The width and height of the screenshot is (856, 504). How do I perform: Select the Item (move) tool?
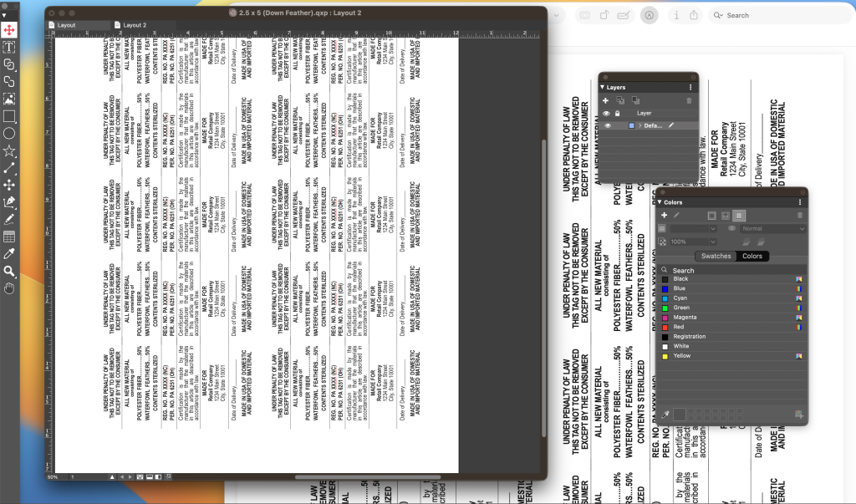click(x=9, y=29)
